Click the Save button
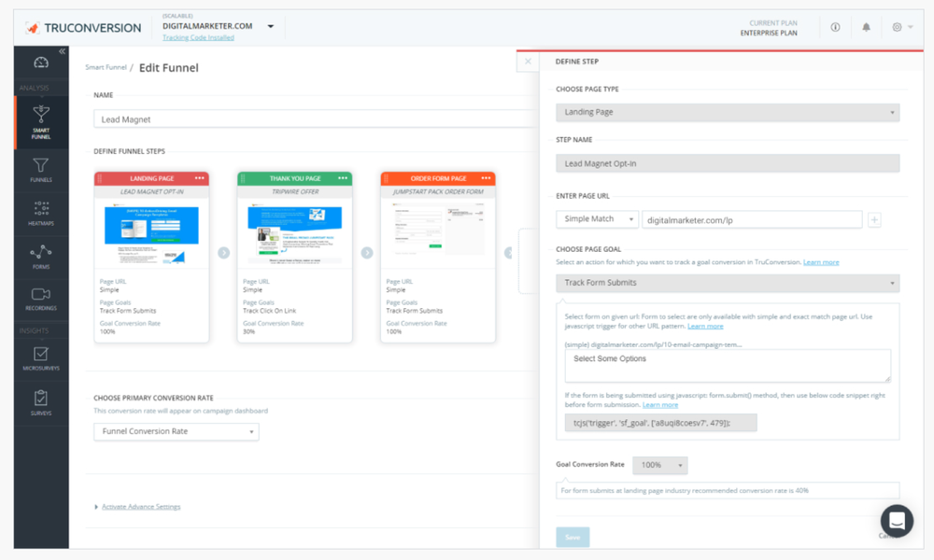Viewport: 934px width, 560px height. point(573,537)
